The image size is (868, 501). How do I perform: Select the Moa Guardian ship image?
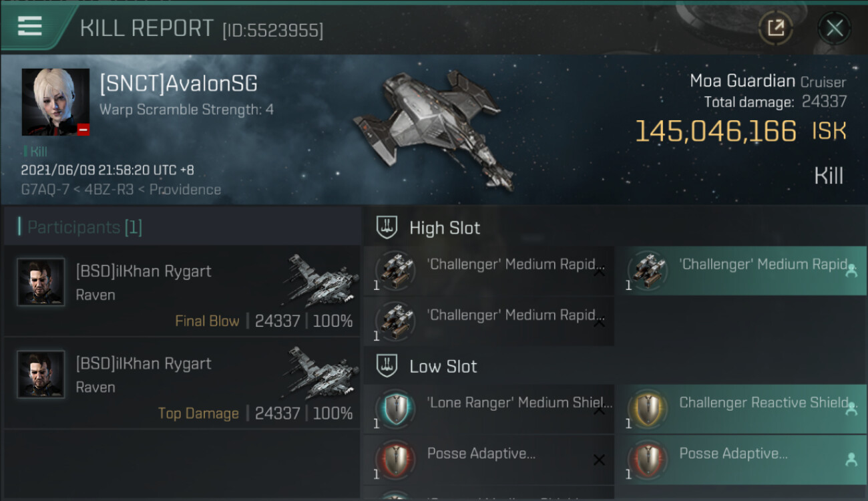[x=434, y=127]
